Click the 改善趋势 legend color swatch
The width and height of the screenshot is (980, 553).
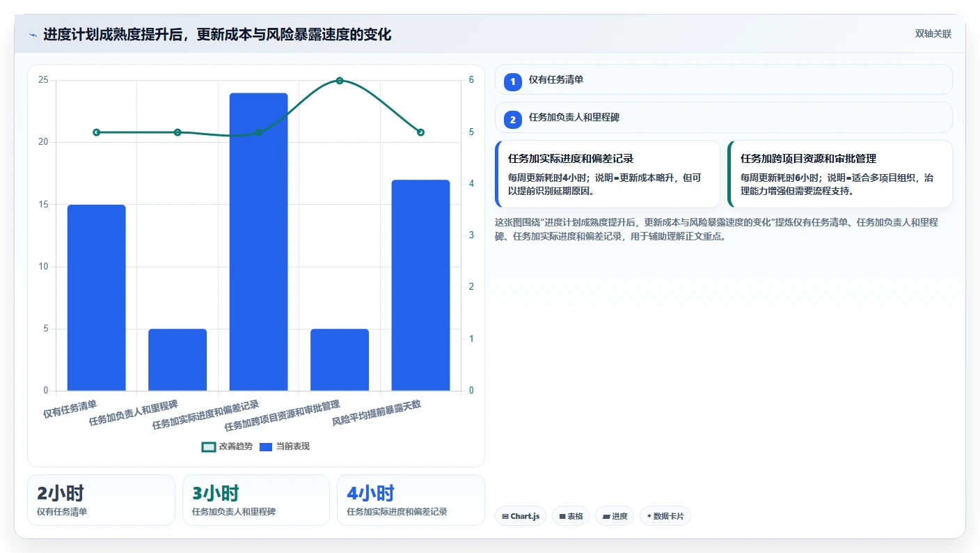[208, 446]
